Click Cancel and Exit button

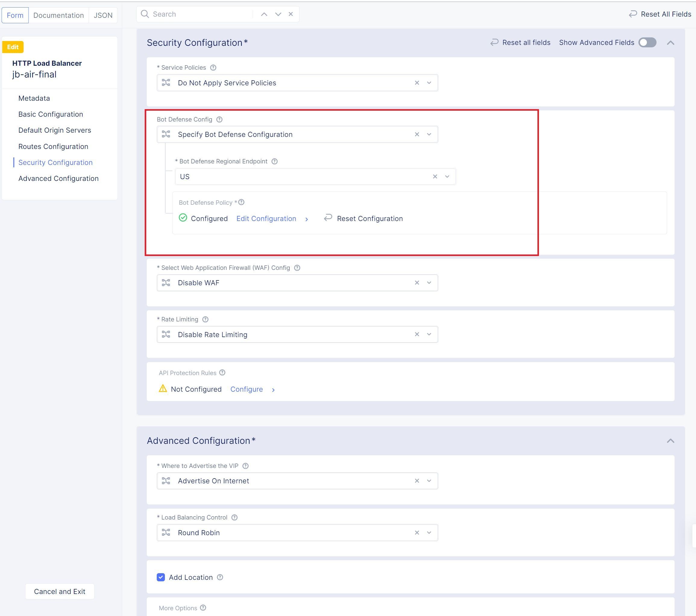(60, 592)
